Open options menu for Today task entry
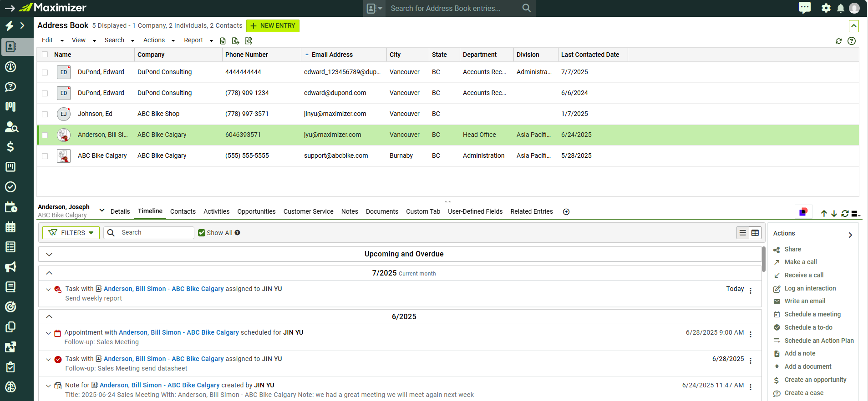Viewport: 868px width, 401px height. (751, 291)
